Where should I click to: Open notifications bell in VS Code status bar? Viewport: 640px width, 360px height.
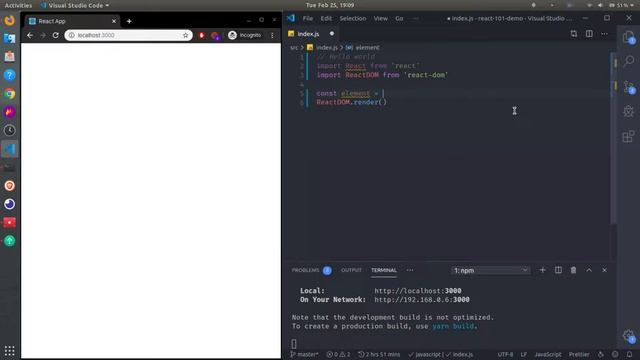[x=629, y=354]
